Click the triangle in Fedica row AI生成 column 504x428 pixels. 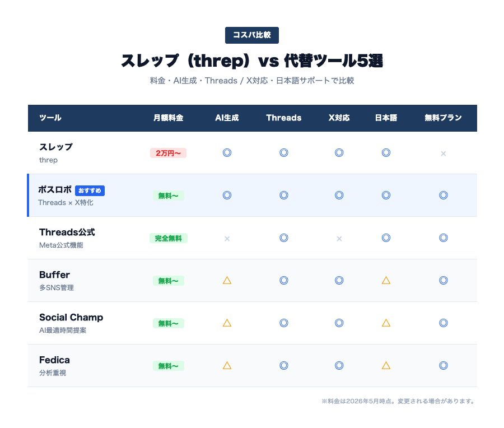227,366
